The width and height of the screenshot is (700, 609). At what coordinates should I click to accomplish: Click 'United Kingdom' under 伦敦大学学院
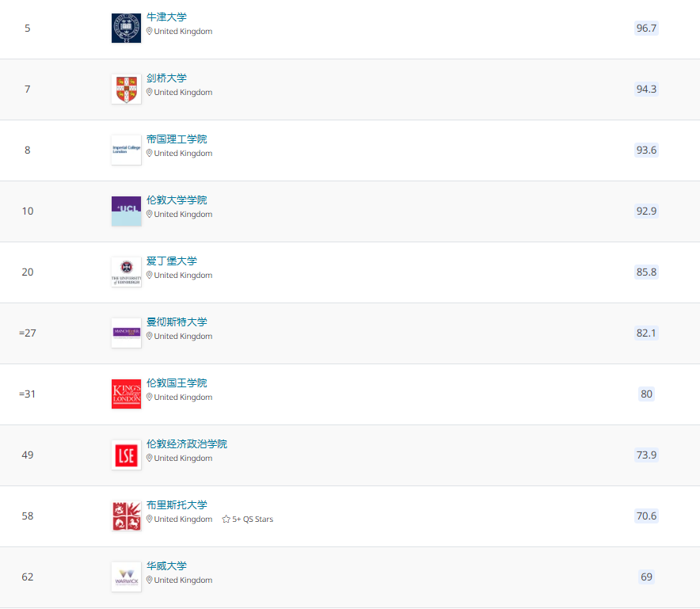pyautogui.click(x=183, y=215)
